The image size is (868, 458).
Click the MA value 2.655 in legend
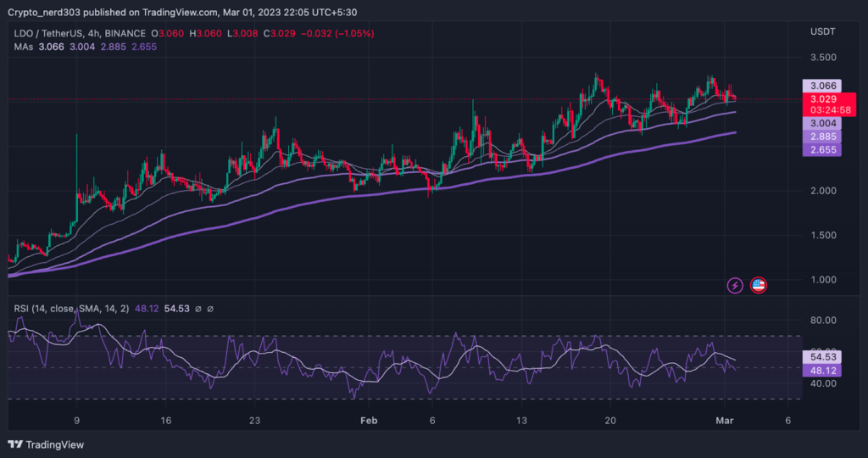[x=144, y=47]
